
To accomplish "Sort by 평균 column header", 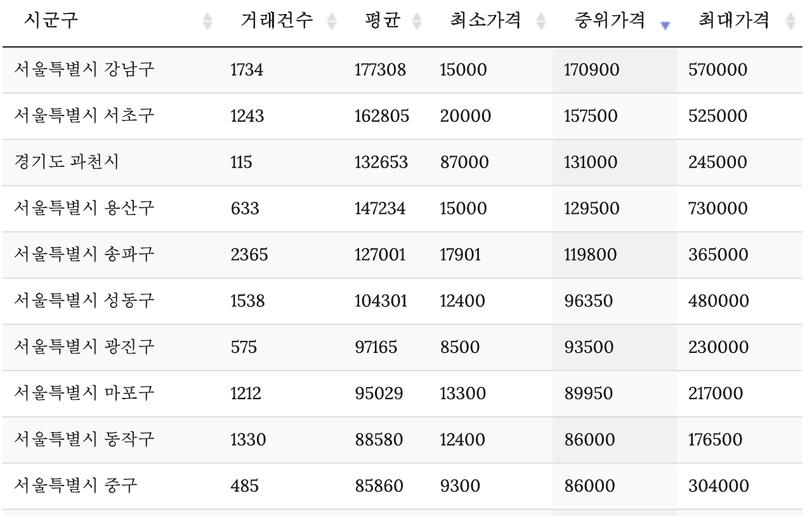I will pos(384,20).
